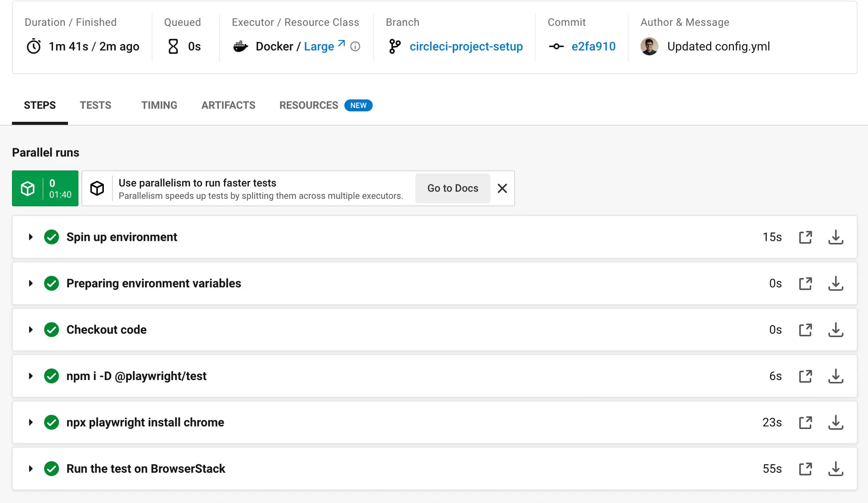
Task: Expand the Run the test on BrowserStack step
Action: 31,469
